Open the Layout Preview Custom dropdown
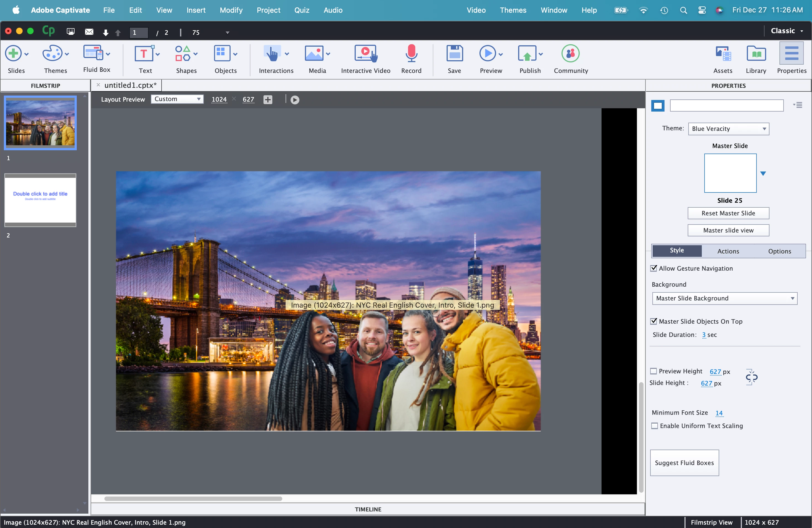 coord(177,99)
